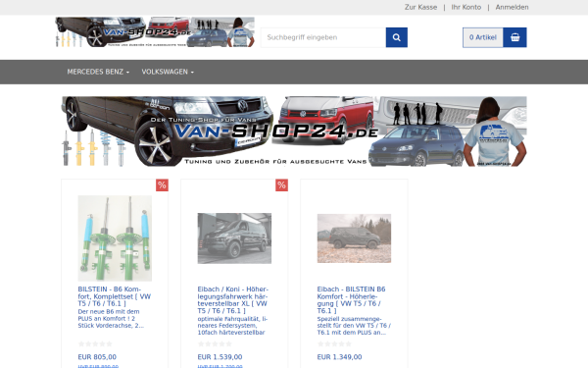
Task: Click the price EUR 805,00
Action: [97, 357]
